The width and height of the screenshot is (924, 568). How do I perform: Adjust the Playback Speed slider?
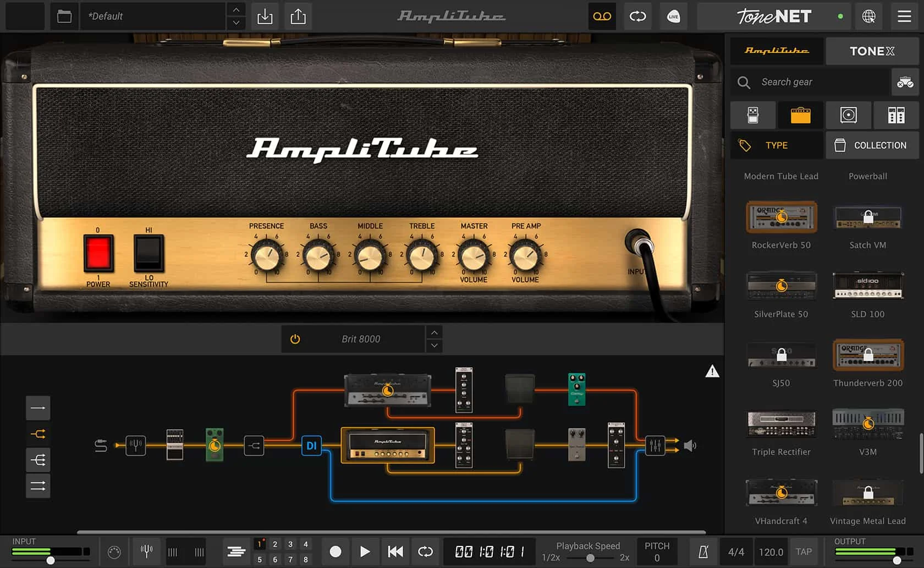[x=591, y=557]
